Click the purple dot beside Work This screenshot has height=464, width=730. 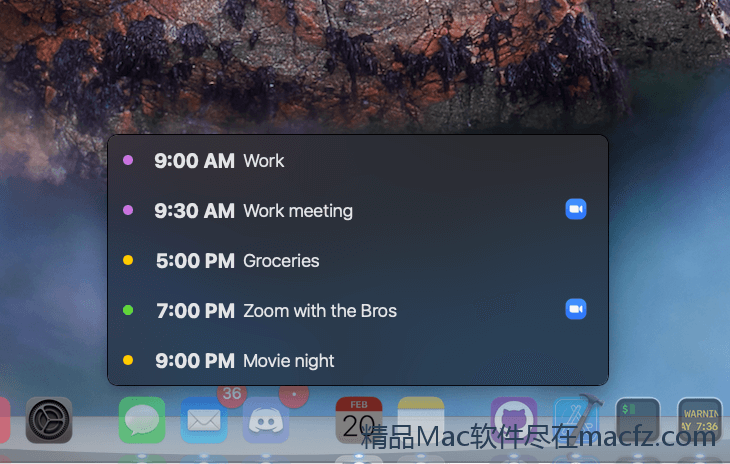pyautogui.click(x=128, y=160)
